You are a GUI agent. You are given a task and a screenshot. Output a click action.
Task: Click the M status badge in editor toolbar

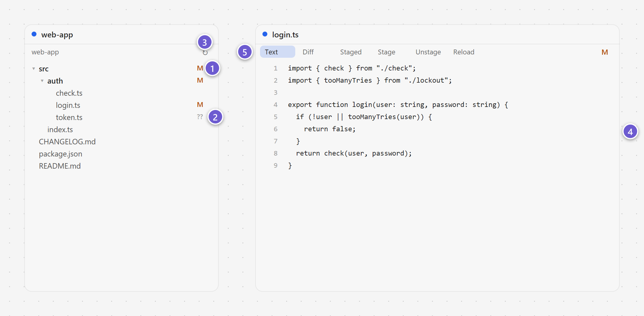coord(605,52)
